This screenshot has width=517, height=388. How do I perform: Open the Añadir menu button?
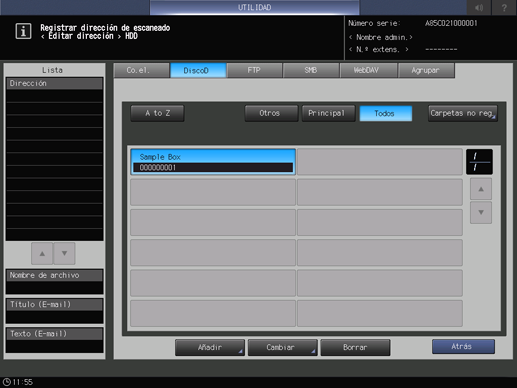pos(210,347)
